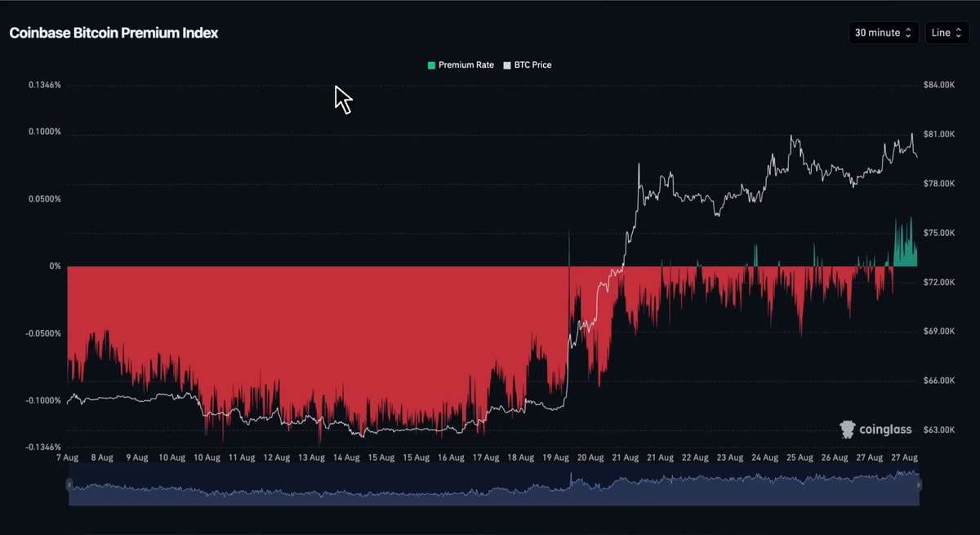Click the 0.1000% left axis label
The image size is (980, 535).
[x=44, y=132]
